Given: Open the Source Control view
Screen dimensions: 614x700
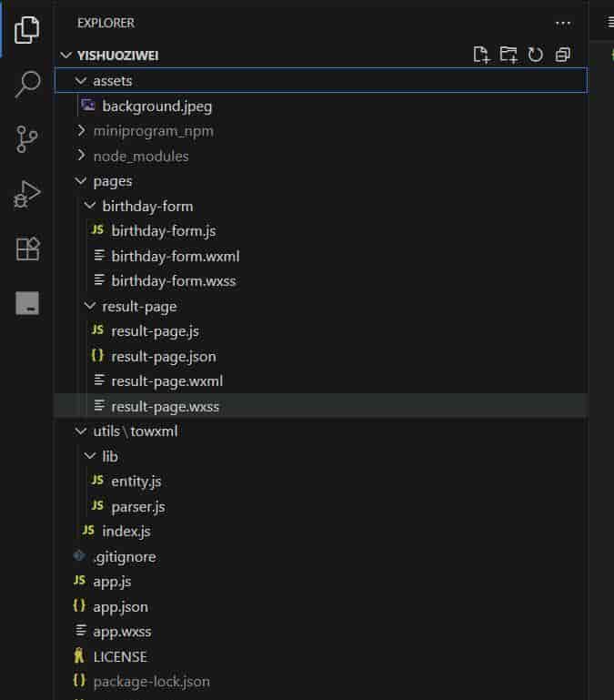Looking at the screenshot, I should pos(26,139).
